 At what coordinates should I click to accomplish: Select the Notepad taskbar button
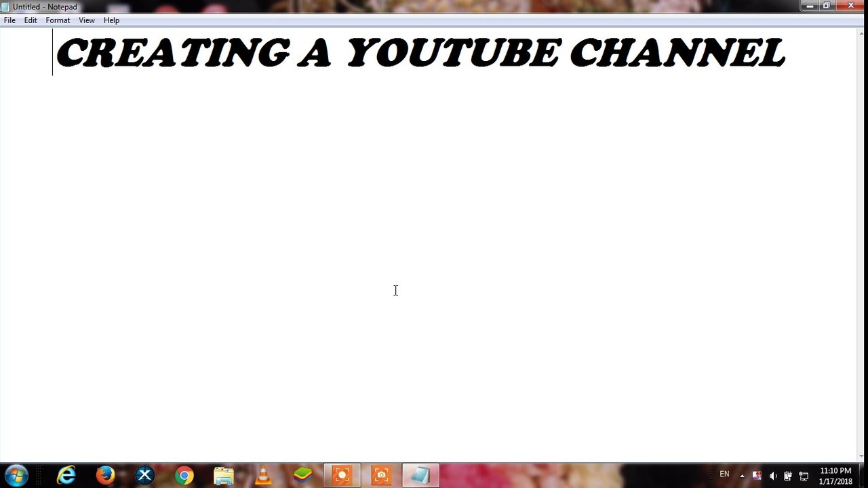[x=420, y=475]
